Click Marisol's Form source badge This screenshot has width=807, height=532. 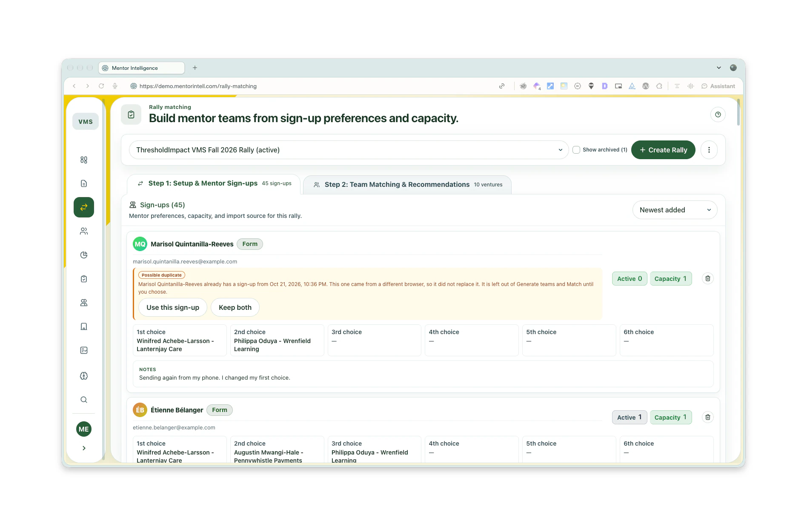coord(250,244)
